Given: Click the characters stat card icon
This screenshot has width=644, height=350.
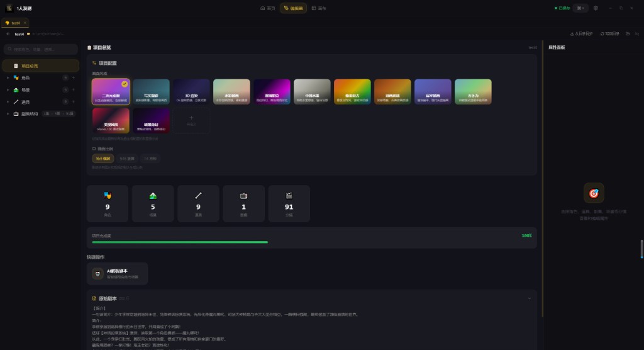Looking at the screenshot, I should pos(108,196).
